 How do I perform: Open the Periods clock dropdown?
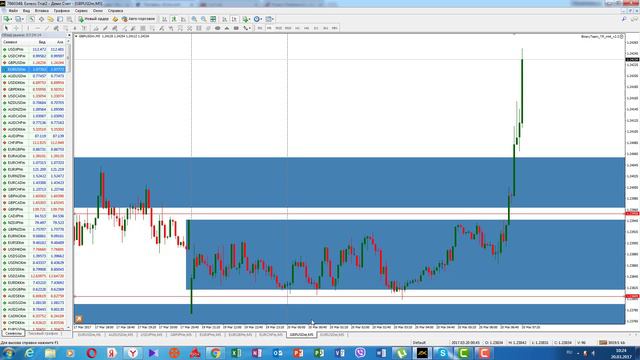tap(258, 19)
